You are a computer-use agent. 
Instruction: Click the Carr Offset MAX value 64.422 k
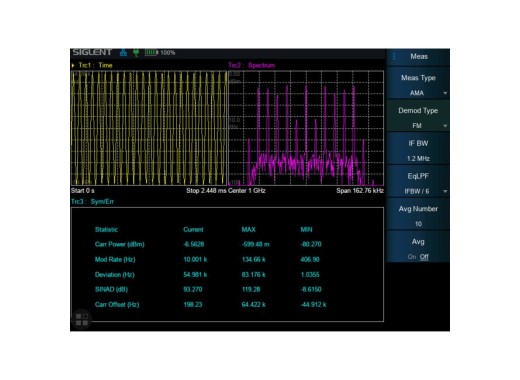(x=254, y=304)
